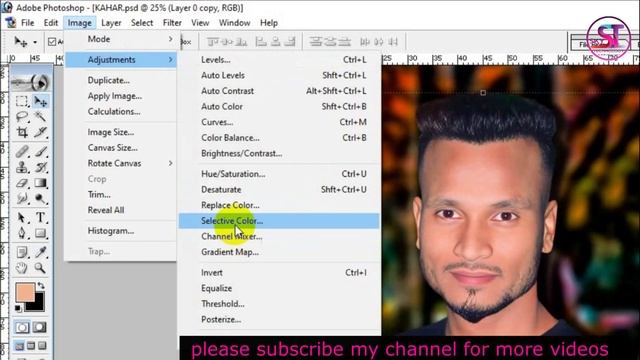Select the Rectangle shape tool

point(40,233)
